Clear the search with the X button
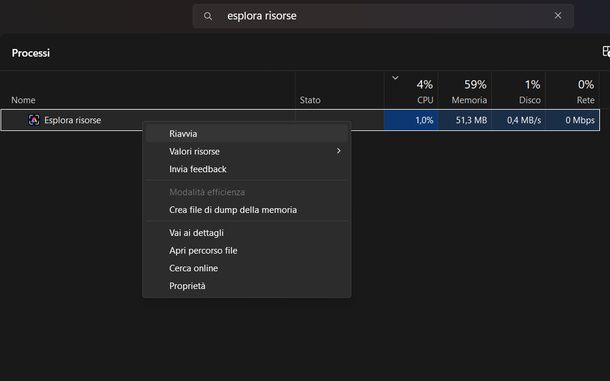The height and width of the screenshot is (381, 610). pyautogui.click(x=558, y=16)
